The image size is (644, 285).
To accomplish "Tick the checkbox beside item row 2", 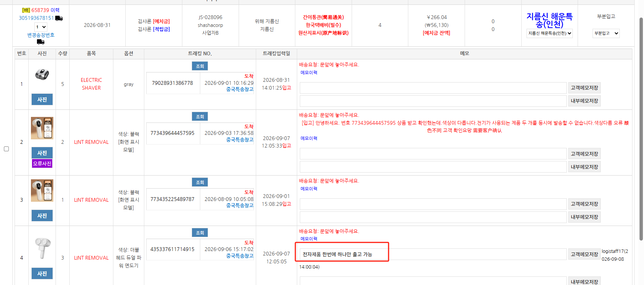I will coord(6,149).
